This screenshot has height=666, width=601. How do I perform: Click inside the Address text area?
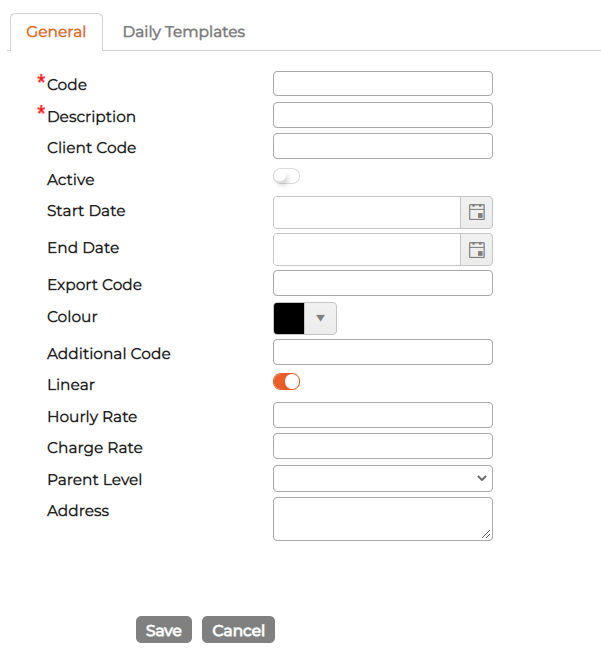pyautogui.click(x=383, y=519)
